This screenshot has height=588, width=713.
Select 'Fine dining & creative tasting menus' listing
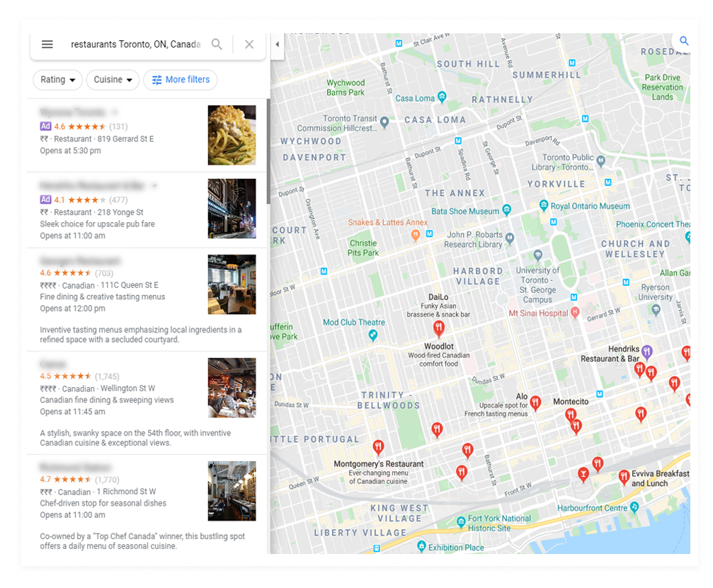147,299
